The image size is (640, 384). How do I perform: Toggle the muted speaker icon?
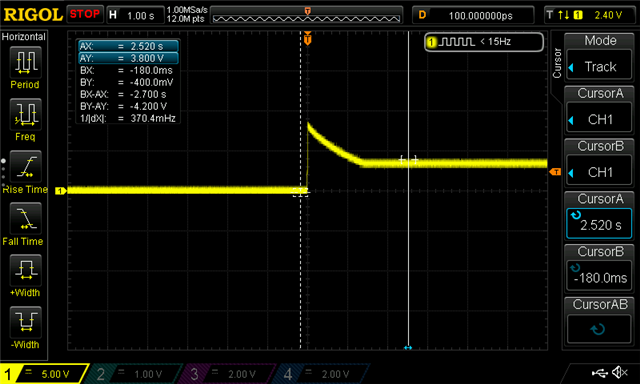coord(620,372)
